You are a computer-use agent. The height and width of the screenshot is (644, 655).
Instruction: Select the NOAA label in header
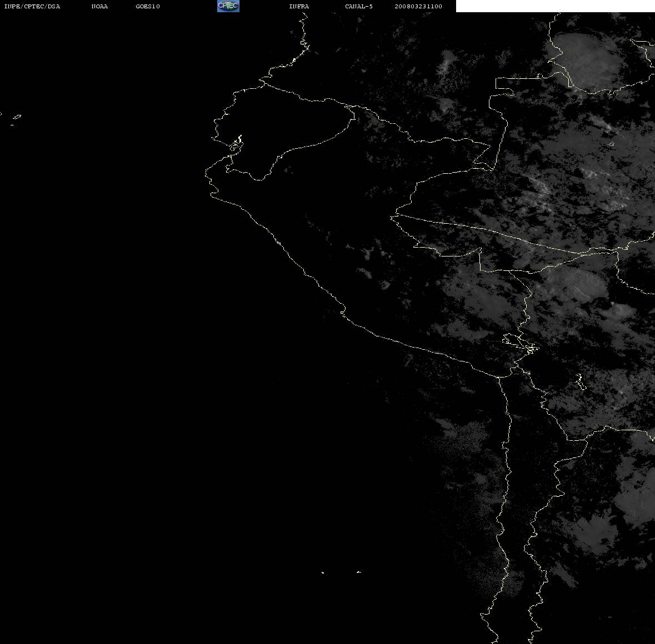[x=99, y=6]
